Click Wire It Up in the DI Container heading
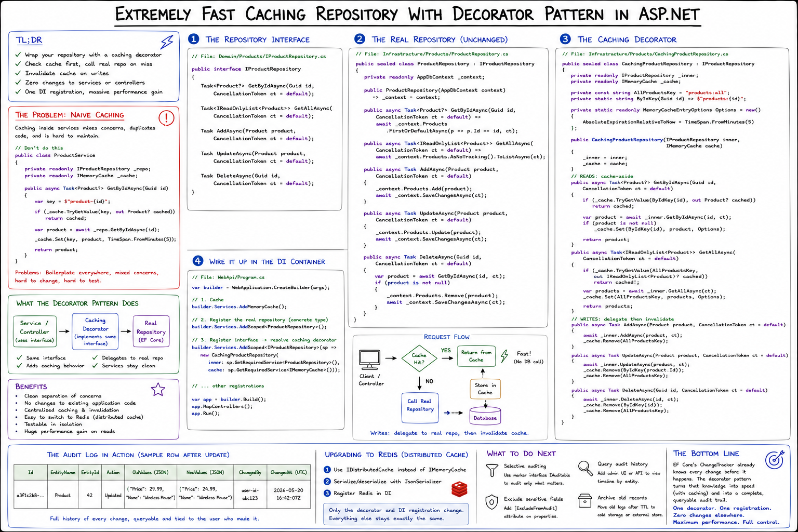The height and width of the screenshot is (532, 798). [267, 261]
